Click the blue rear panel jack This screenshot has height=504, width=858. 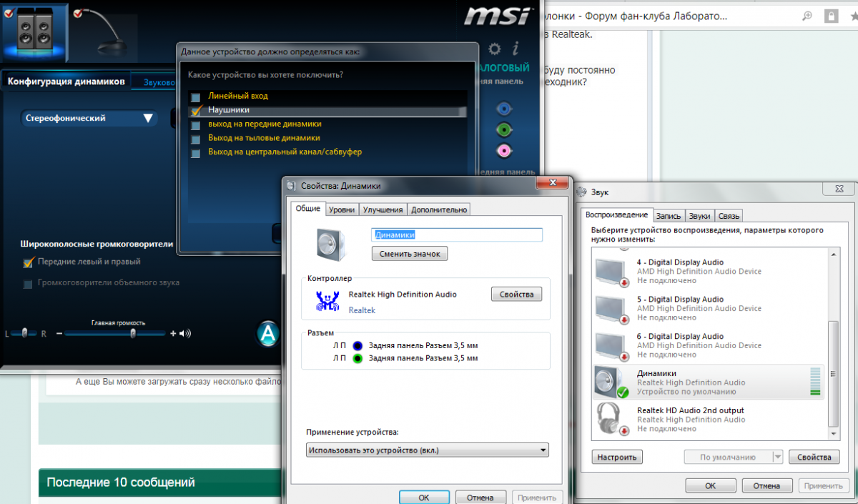tap(504, 109)
